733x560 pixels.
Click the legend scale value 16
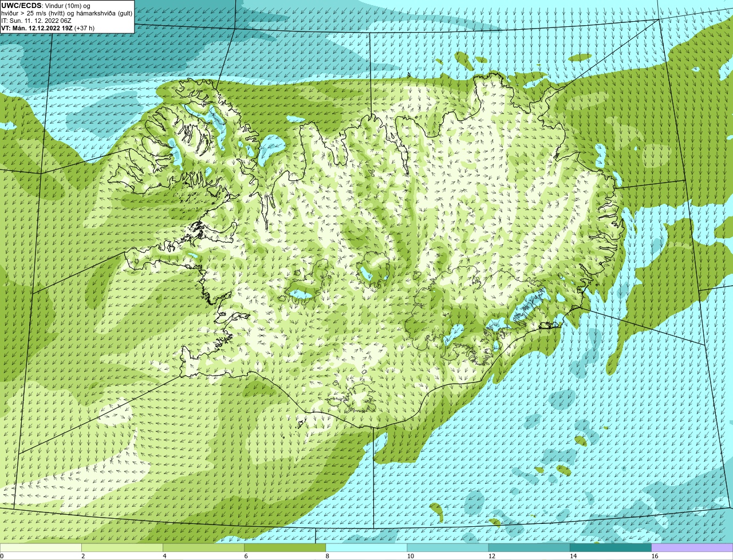pos(655,556)
